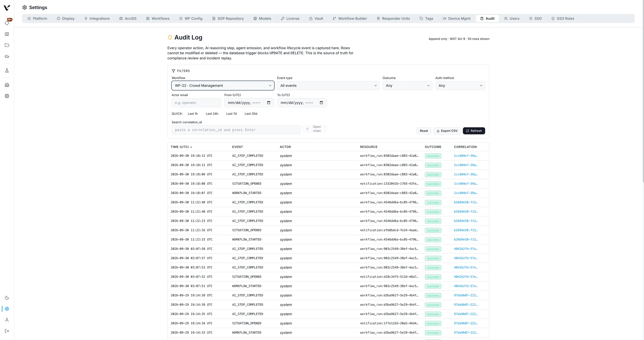Click the logout icon in sidebar

click(7, 331)
